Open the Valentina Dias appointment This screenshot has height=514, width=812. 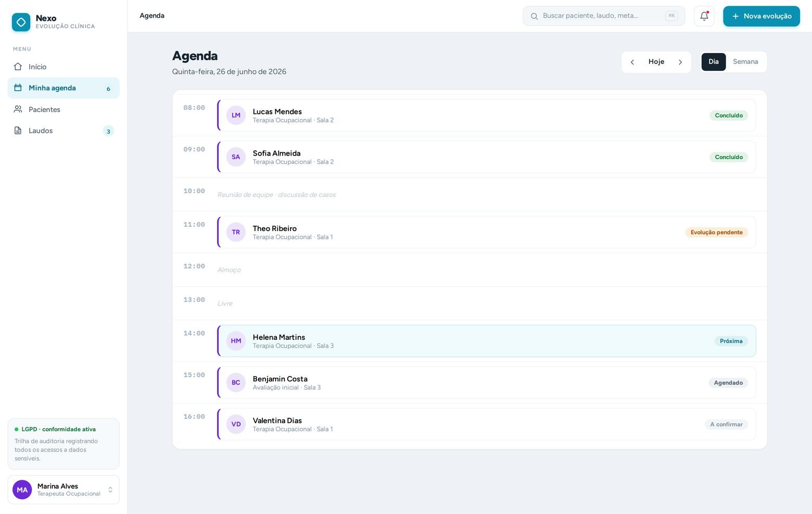(x=487, y=424)
